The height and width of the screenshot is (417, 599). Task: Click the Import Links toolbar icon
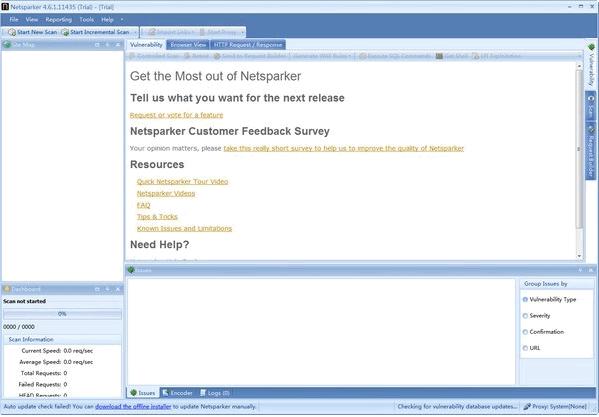[152, 32]
